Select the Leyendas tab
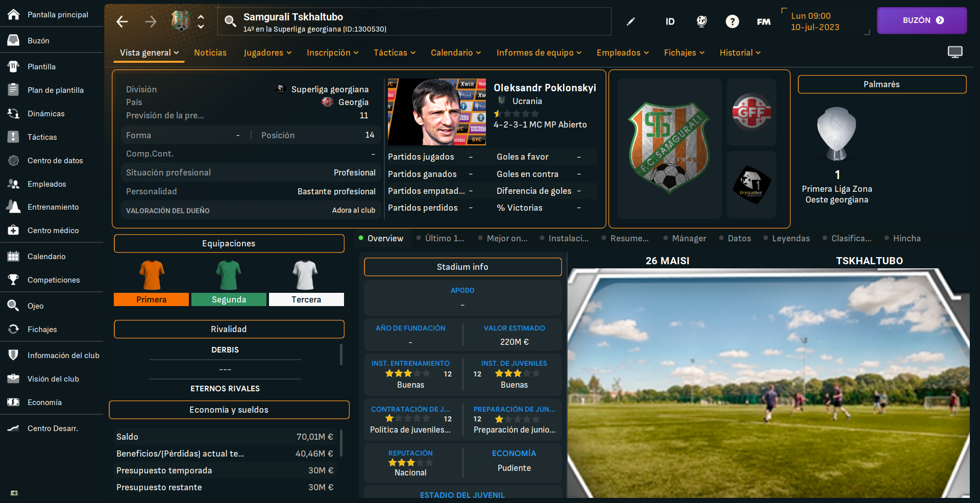Image resolution: width=980 pixels, height=503 pixels. 786,238
